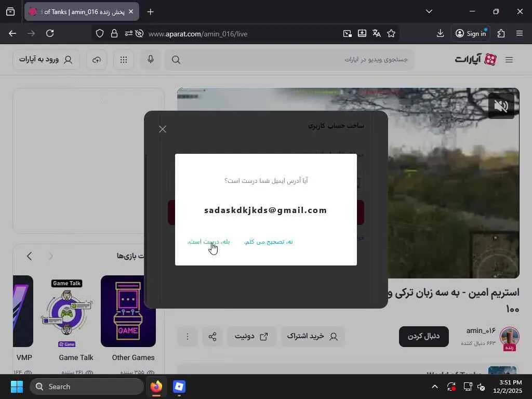This screenshot has height=399, width=532.
Task: Click the search magnifier icon
Action: click(176, 60)
